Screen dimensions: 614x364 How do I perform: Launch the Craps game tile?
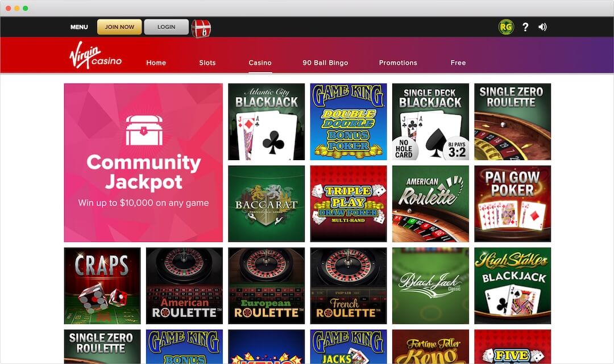point(102,286)
